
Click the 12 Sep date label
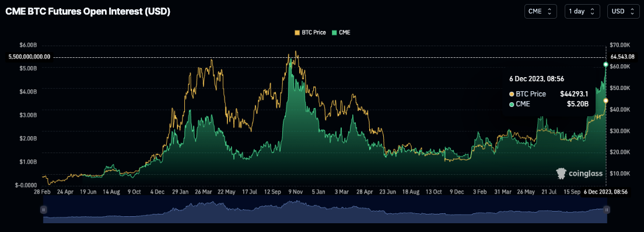274,192
